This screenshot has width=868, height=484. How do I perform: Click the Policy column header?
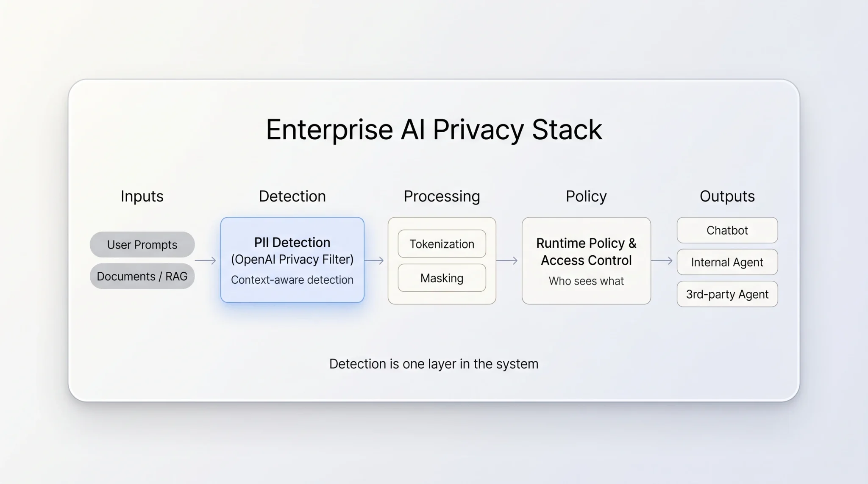click(586, 196)
